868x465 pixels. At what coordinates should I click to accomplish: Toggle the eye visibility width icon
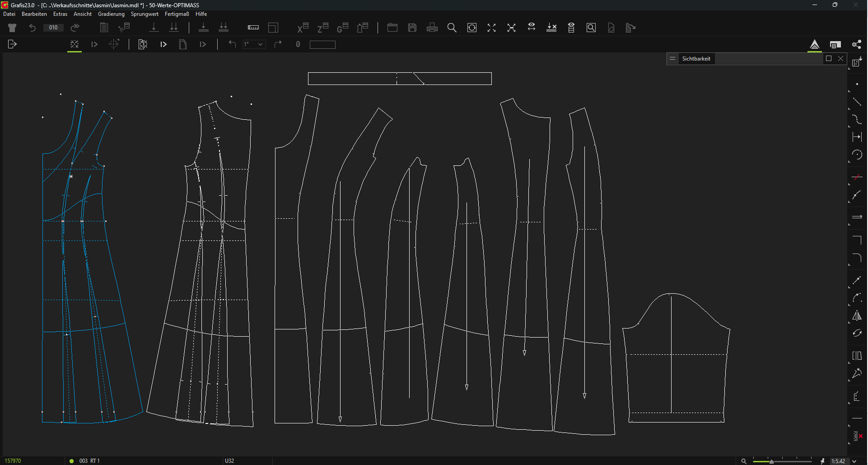tap(532, 28)
